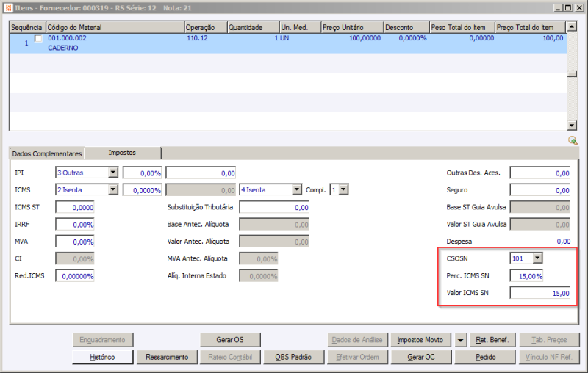Click the Valor ICMS SN field

click(540, 293)
